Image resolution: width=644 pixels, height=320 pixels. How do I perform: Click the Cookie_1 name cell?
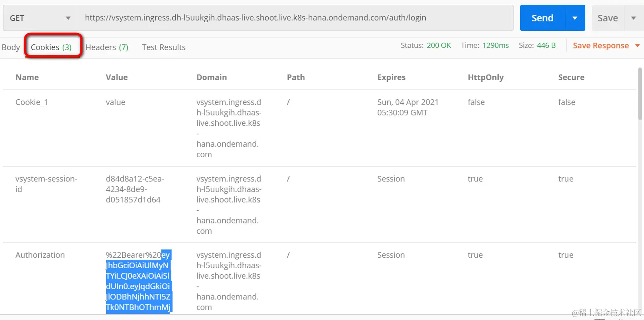(x=31, y=102)
